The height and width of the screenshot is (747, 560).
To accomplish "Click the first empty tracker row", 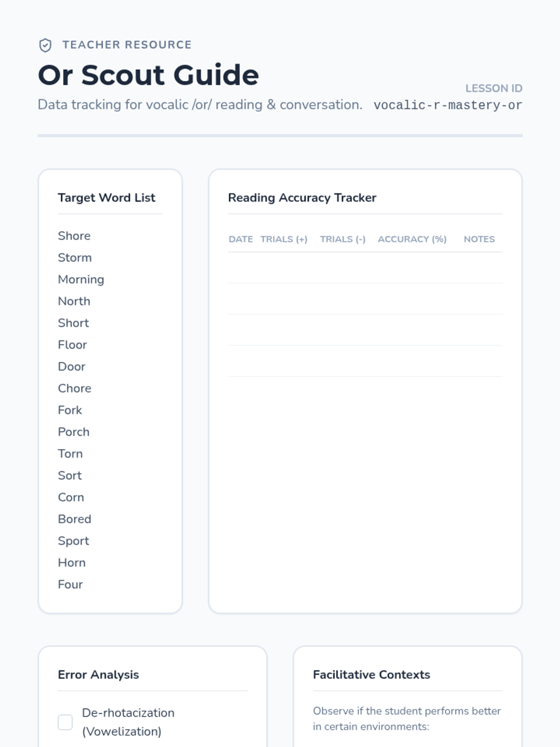I will click(365, 268).
